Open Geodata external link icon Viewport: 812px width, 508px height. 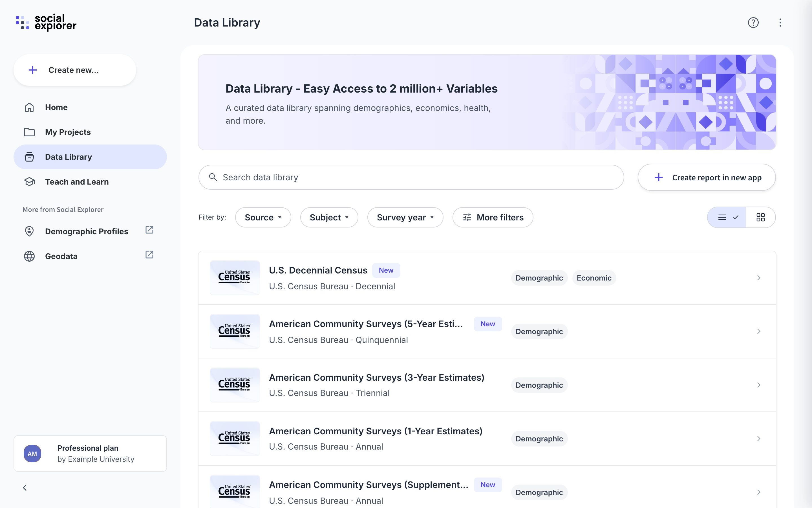149,255
